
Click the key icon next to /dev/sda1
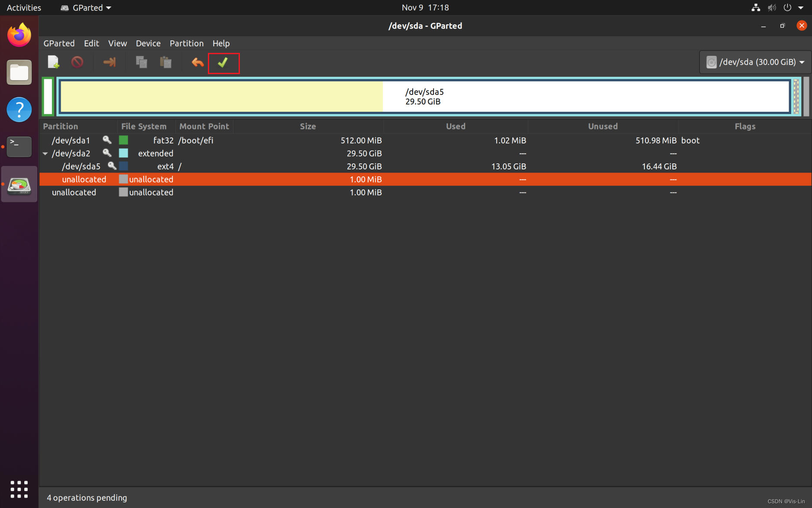[x=107, y=140]
